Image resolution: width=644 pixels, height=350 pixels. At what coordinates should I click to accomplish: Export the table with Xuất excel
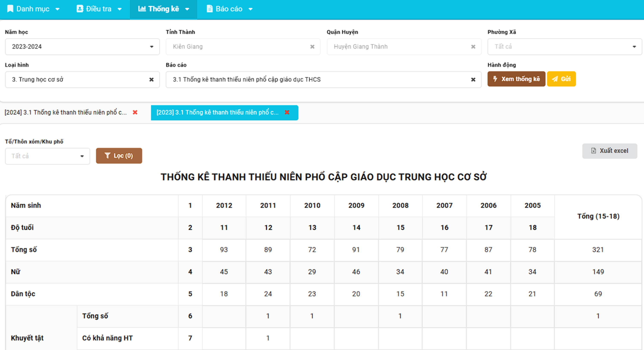[609, 151]
